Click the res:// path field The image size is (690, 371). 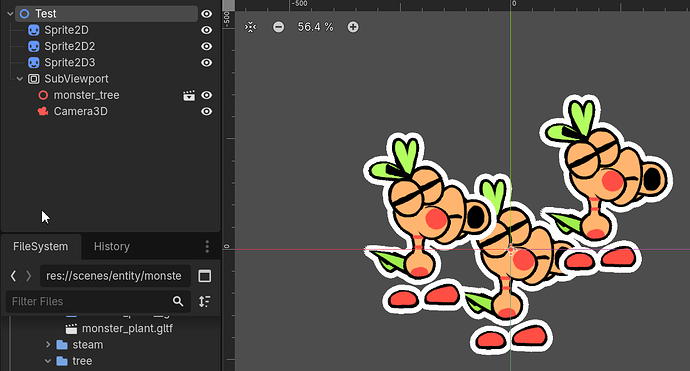tap(115, 276)
